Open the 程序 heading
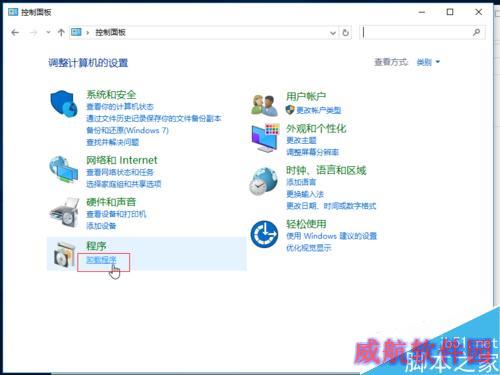Viewport: 500px width, 375px height. pyautogui.click(x=96, y=246)
